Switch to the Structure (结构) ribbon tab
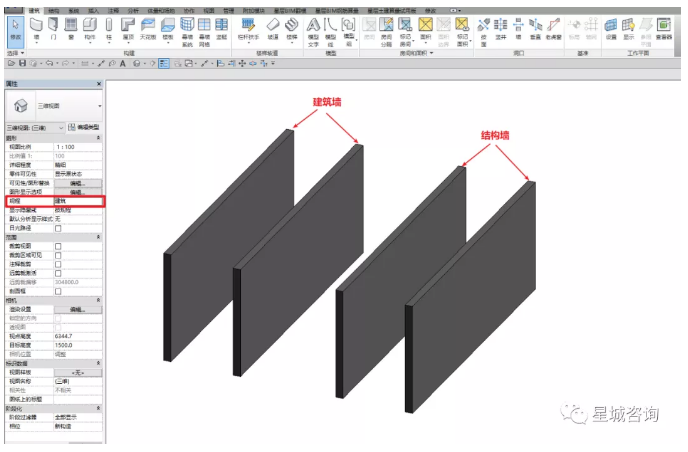688x452 pixels. pyautogui.click(x=54, y=10)
